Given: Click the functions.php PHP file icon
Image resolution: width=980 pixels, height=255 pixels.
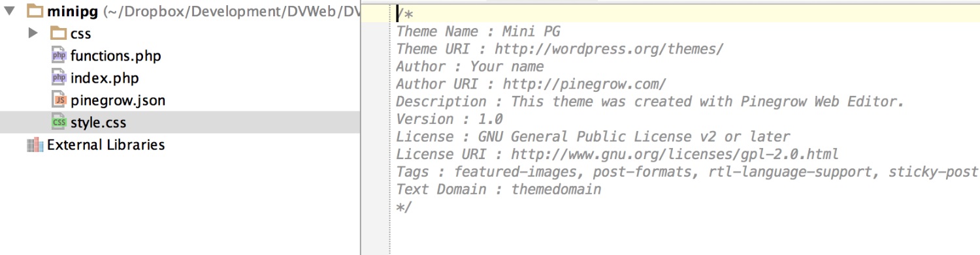Looking at the screenshot, I should (59, 56).
